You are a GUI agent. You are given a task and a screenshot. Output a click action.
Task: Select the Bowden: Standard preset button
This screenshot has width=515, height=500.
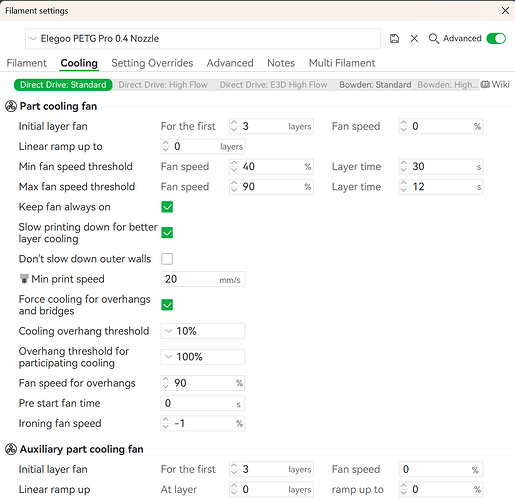375,85
